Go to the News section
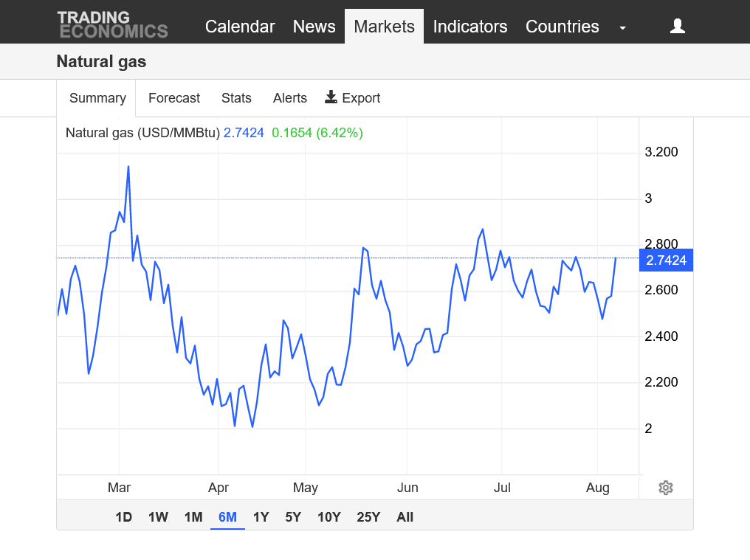Viewport: 750px width, 560px height. pos(314,27)
